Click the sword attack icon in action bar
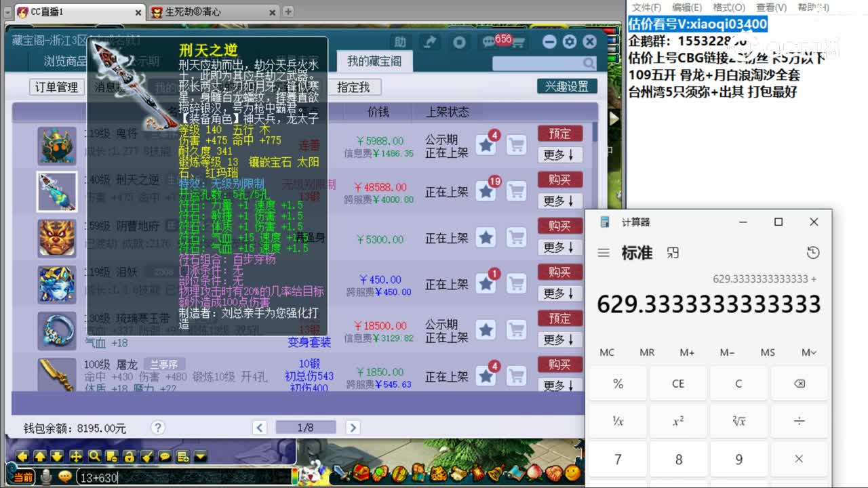This screenshot has width=868, height=488. [341, 472]
